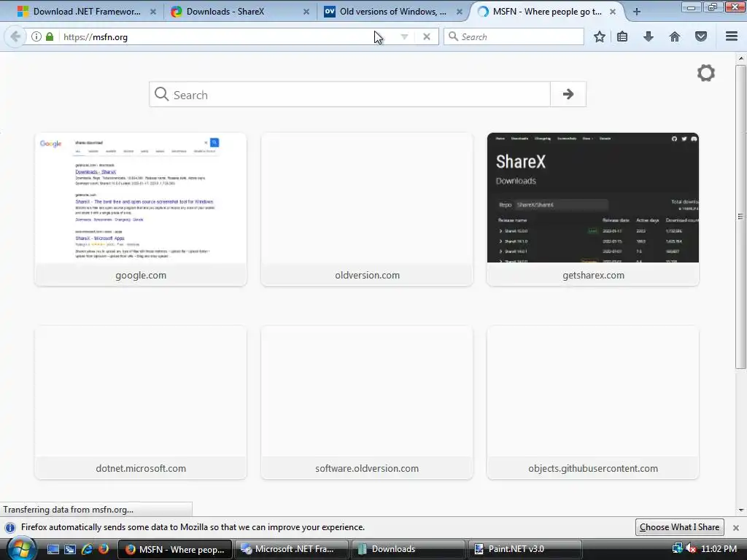Close the Download .NET Framework tab
747x560 pixels.
click(153, 12)
